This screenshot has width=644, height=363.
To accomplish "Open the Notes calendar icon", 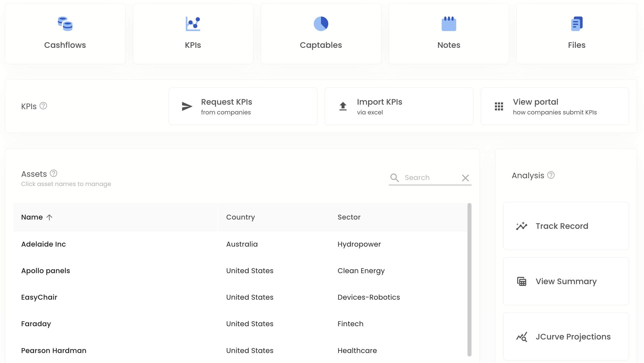I will tap(449, 24).
